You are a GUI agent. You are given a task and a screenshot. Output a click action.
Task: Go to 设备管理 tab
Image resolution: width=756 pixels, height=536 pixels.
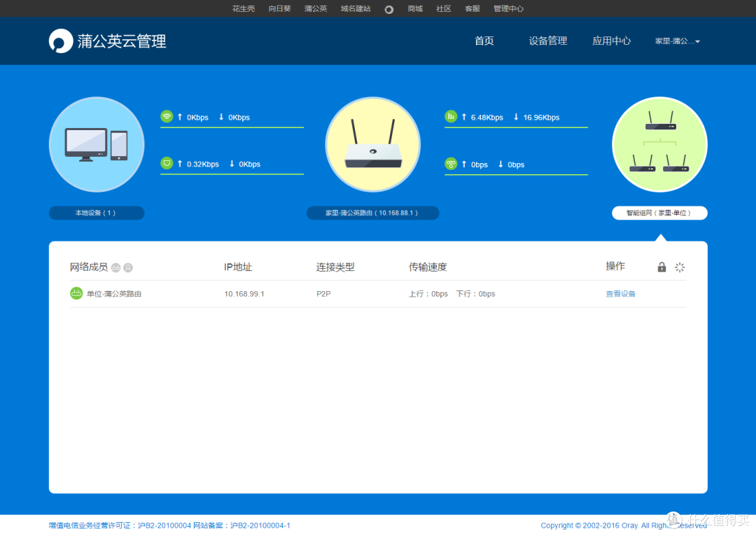pyautogui.click(x=548, y=41)
